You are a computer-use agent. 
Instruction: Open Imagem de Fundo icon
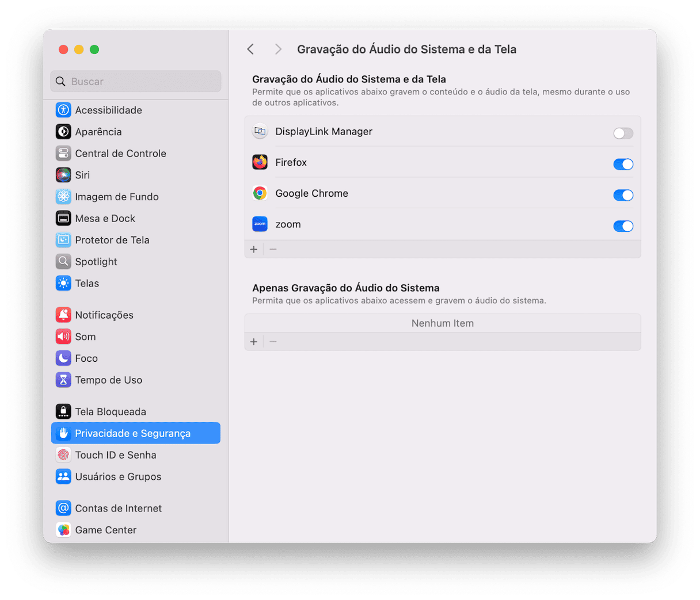coord(63,197)
